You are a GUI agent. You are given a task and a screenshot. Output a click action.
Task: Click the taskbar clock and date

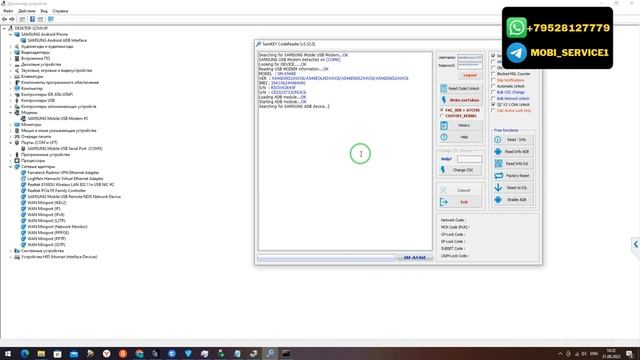[611, 353]
